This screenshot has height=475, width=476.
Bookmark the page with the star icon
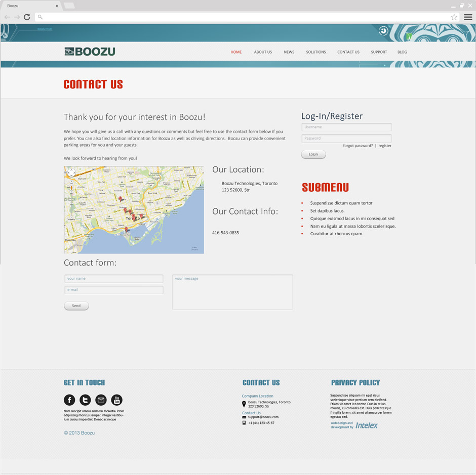click(x=454, y=17)
